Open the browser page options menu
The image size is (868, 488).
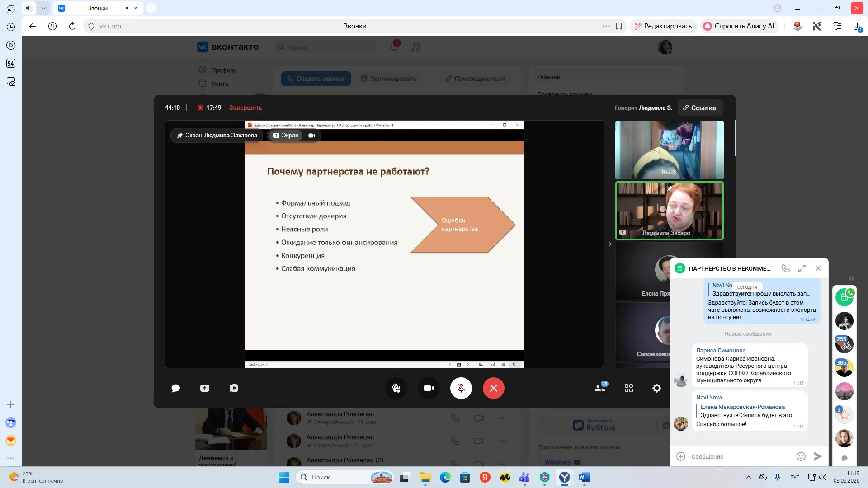point(606,26)
